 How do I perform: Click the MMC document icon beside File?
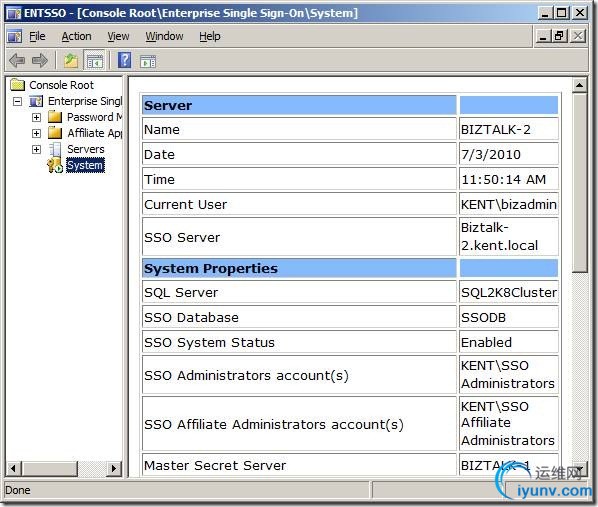tap(14, 36)
